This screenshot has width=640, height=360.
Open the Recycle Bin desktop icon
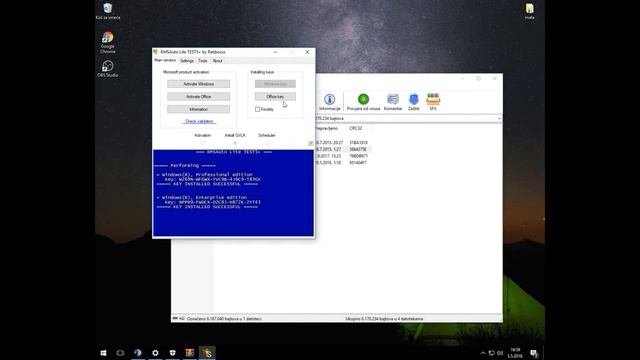click(x=108, y=11)
